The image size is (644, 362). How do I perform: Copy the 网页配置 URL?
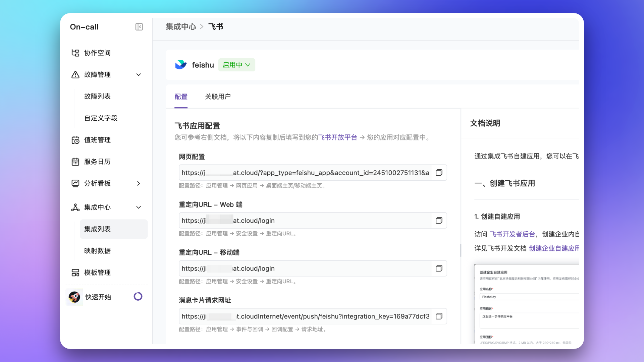pyautogui.click(x=439, y=173)
